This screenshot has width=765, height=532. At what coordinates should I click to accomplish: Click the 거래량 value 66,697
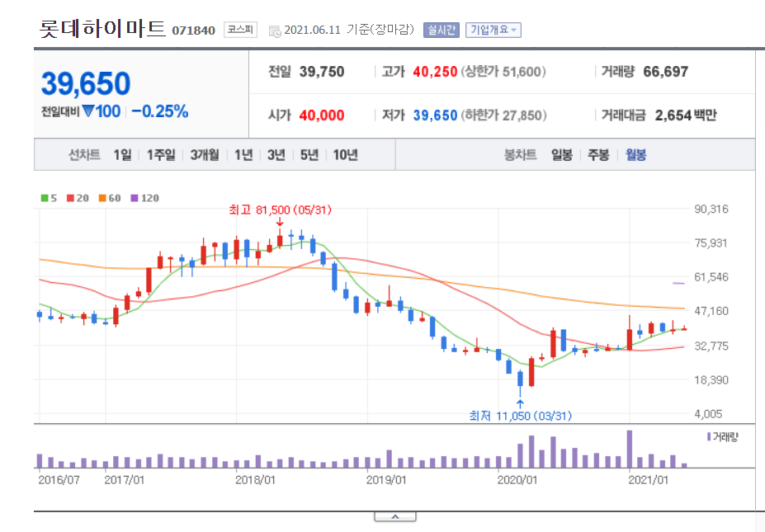665,72
